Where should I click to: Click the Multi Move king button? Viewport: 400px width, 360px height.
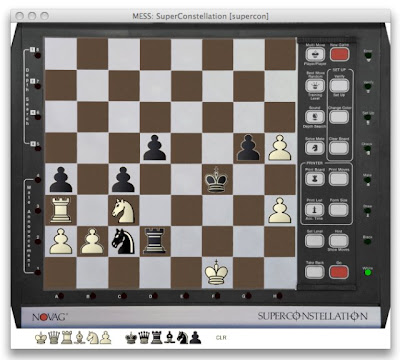(315, 54)
